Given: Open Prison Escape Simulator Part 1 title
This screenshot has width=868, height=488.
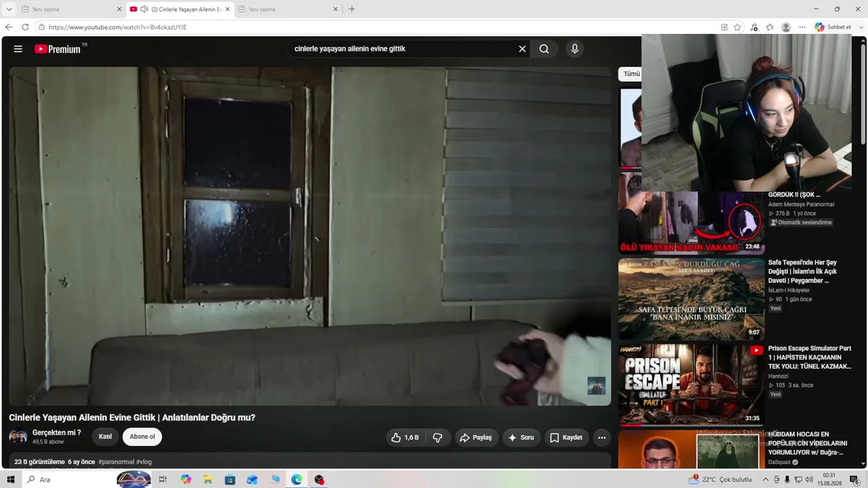Looking at the screenshot, I should 810,357.
